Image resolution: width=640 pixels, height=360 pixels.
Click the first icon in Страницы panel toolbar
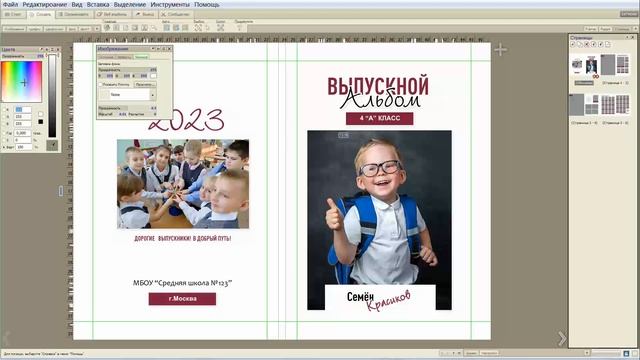pos(573,44)
